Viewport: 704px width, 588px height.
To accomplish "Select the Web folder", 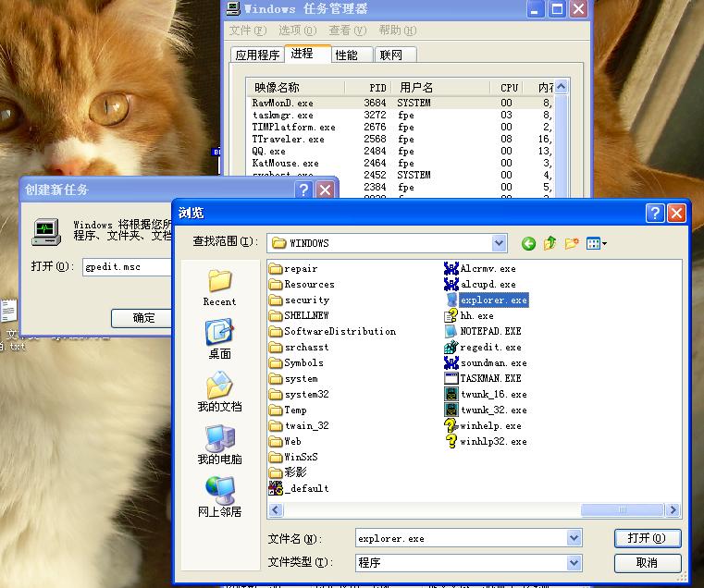I will 285,441.
